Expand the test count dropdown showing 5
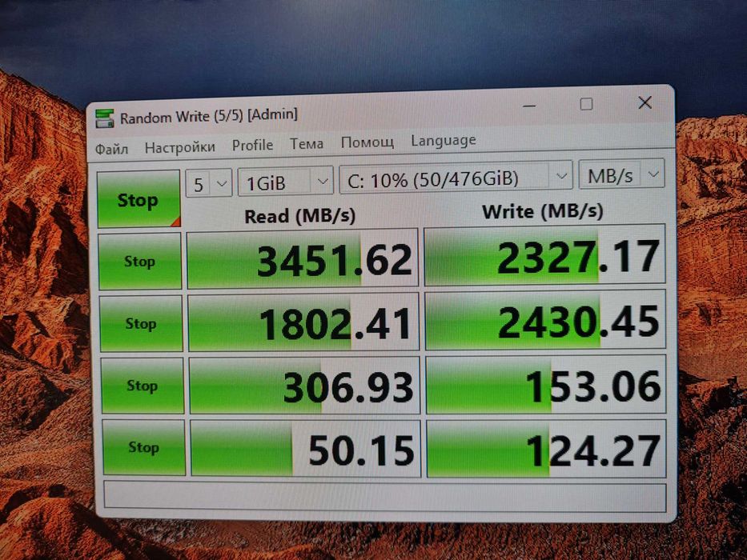The width and height of the screenshot is (747, 560). tap(209, 183)
